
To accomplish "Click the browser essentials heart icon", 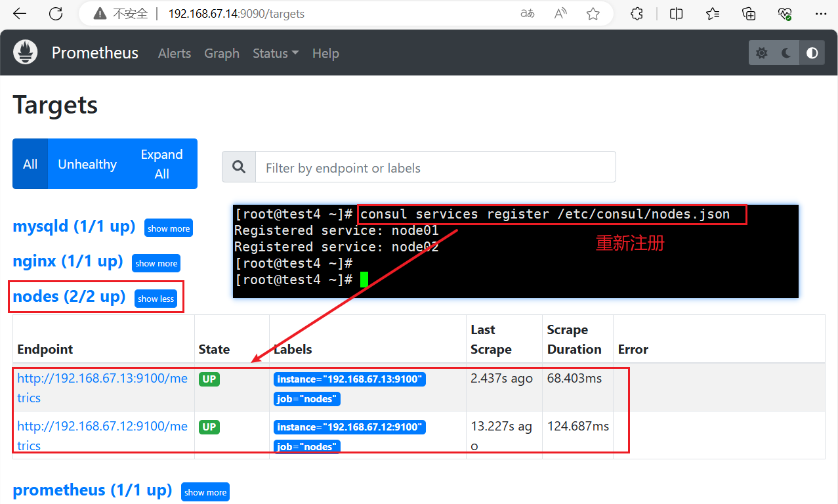I will coord(785,14).
